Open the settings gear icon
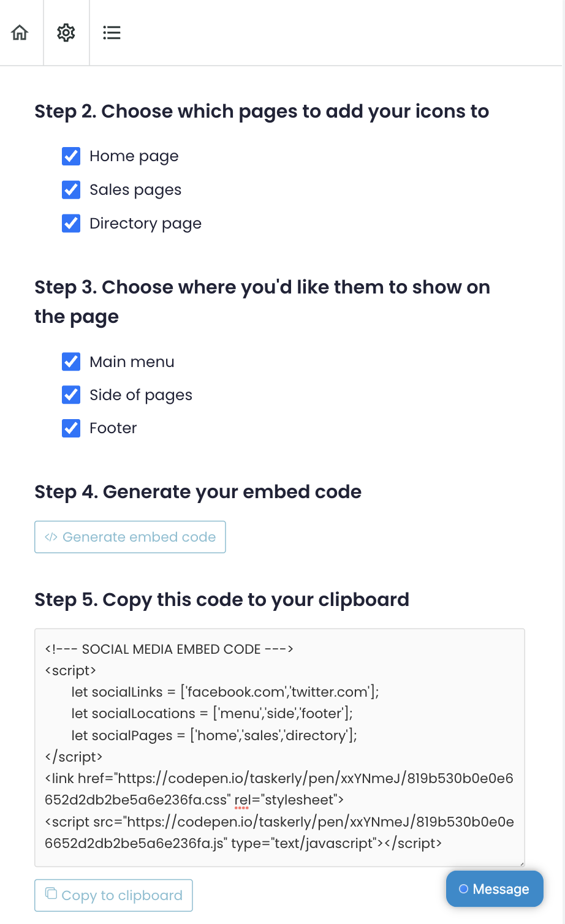Screen dimensions: 565x924 point(66,32)
